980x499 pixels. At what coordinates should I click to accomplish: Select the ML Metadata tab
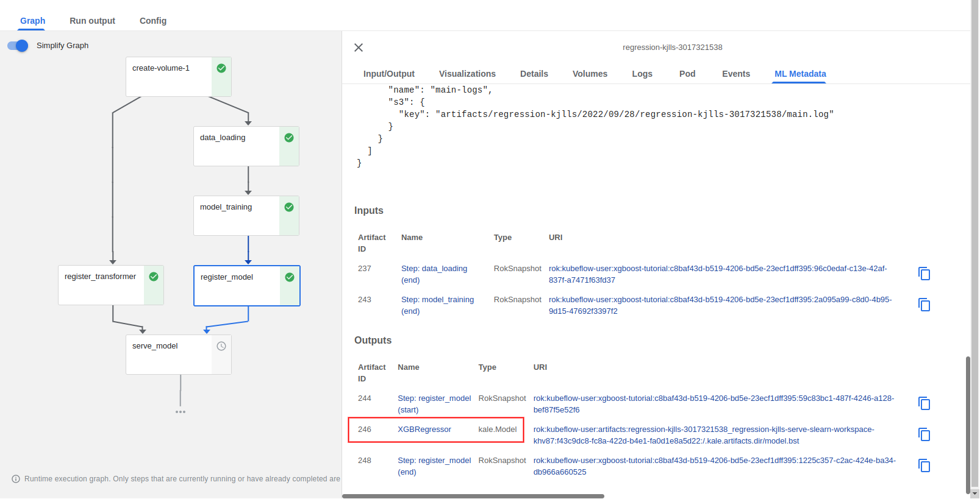[800, 74]
